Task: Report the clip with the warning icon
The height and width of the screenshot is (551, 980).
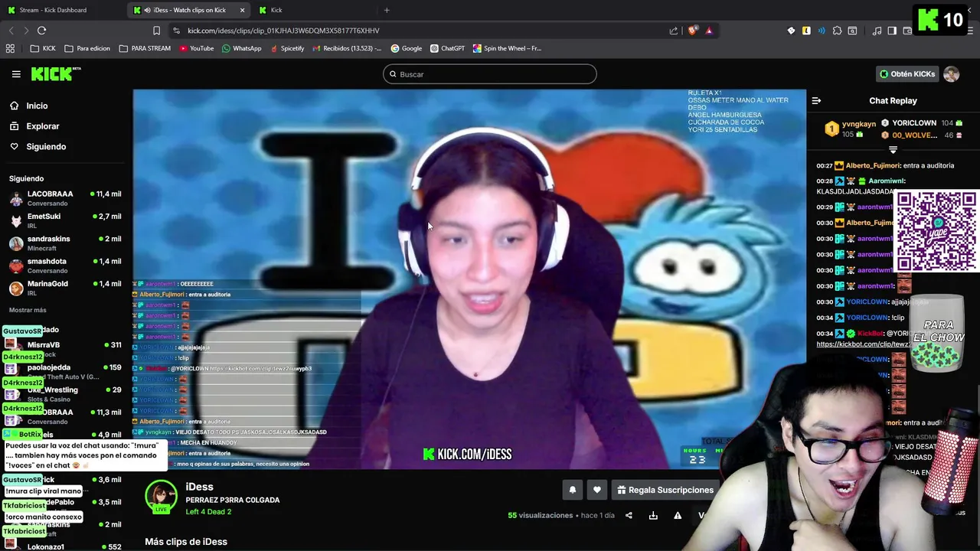Action: (678, 516)
